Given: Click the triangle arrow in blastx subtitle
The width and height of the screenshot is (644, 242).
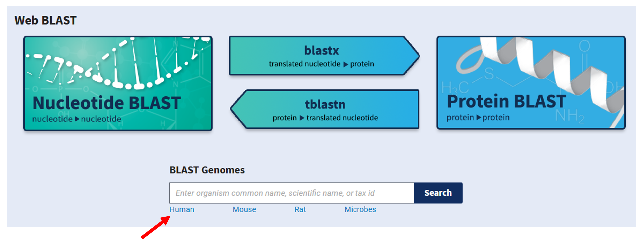Looking at the screenshot, I should pyautogui.click(x=345, y=64).
